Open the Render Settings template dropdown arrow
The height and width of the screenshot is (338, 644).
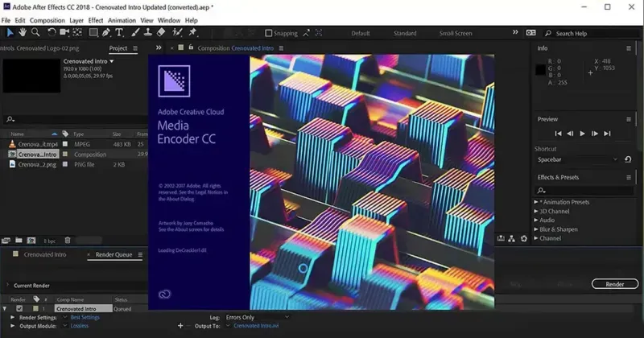point(65,317)
